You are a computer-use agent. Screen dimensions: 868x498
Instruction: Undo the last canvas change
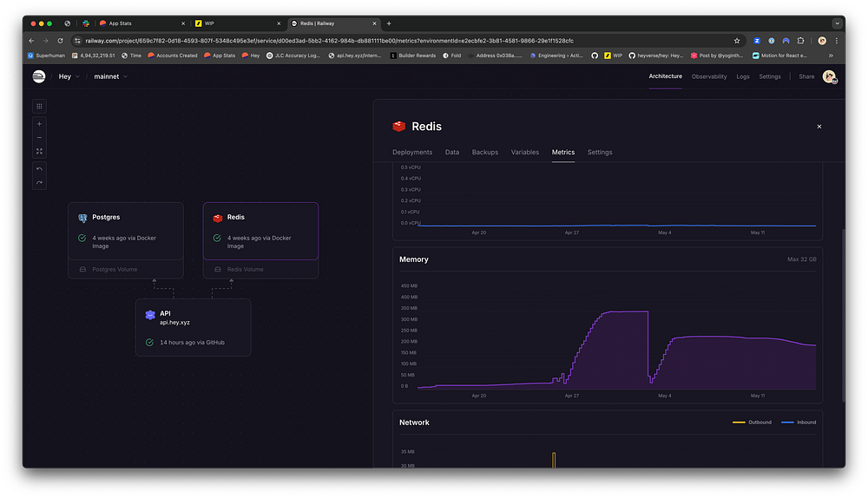click(x=39, y=168)
